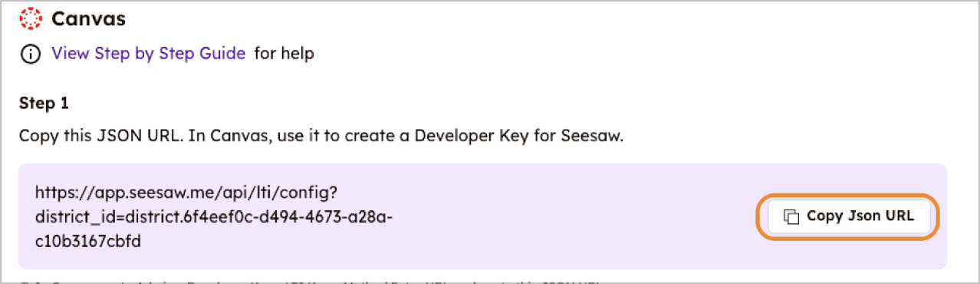Image resolution: width=980 pixels, height=284 pixels.
Task: Click the Step 1 heading
Action: 48,104
